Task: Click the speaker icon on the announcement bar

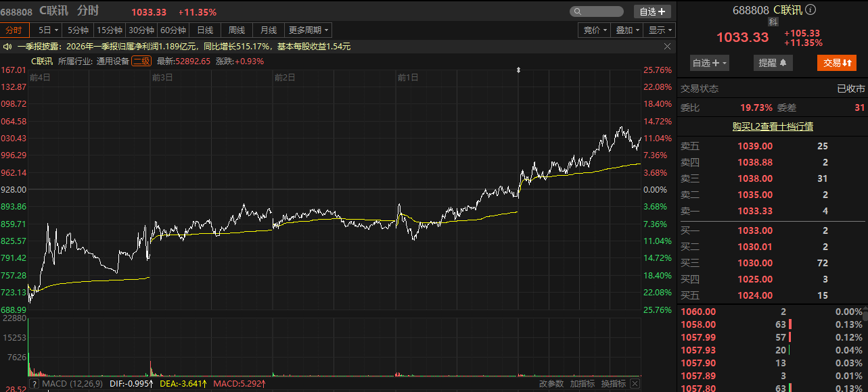Action: click(x=8, y=47)
